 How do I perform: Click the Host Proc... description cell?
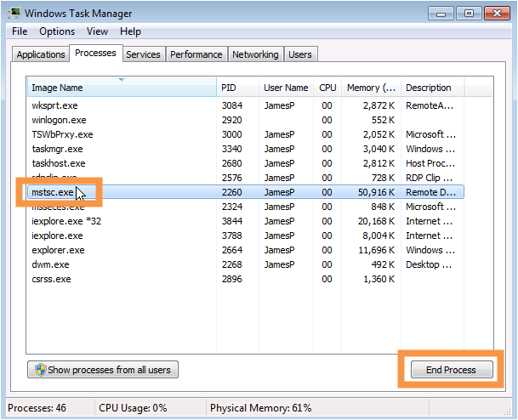coord(430,163)
